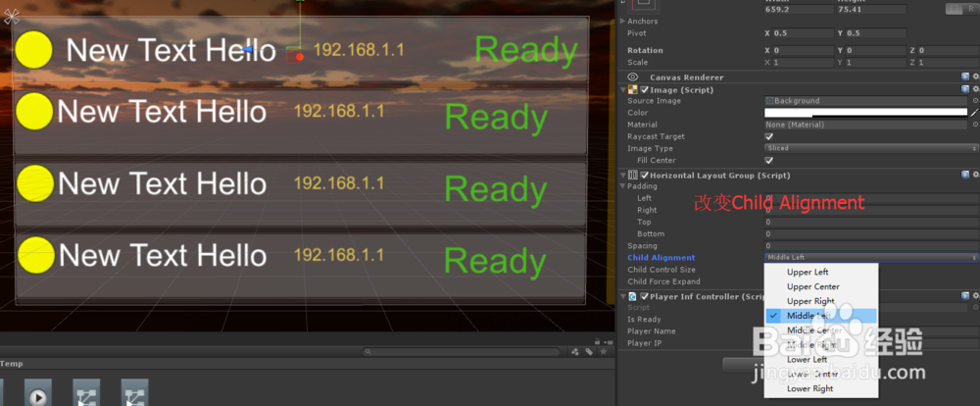Click the Image Color swatch field
The width and height of the screenshot is (980, 406).
[x=865, y=113]
